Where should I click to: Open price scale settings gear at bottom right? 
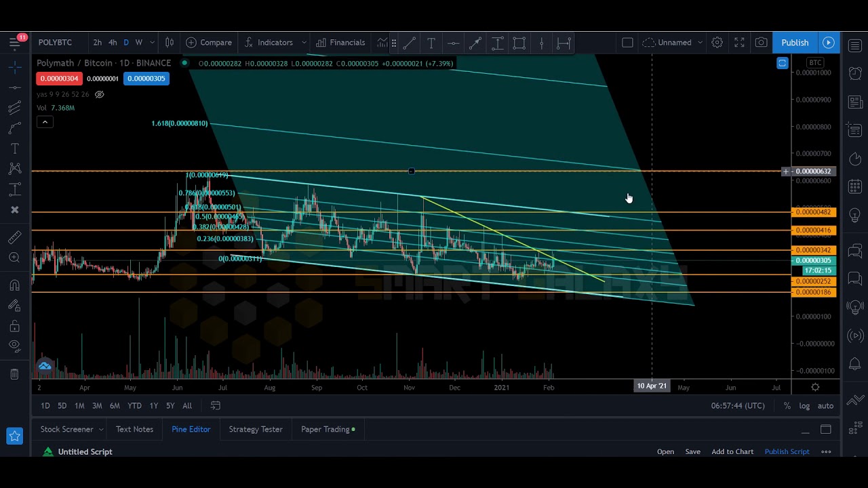pyautogui.click(x=815, y=387)
